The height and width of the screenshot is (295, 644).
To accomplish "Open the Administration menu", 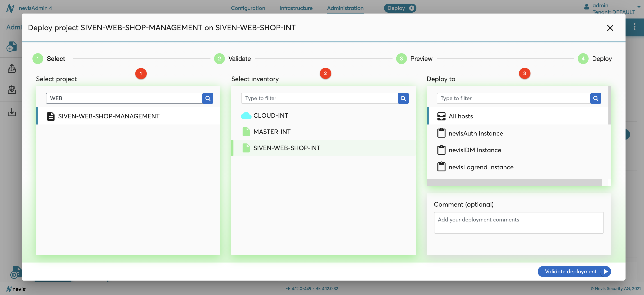I will coord(345,8).
